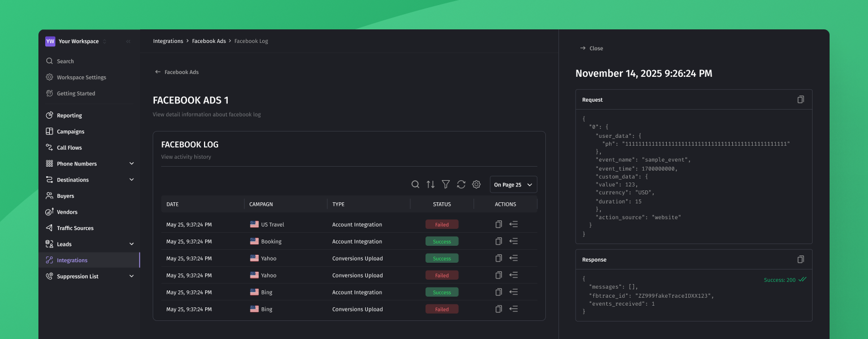
Task: Click the sort arrows icon
Action: click(431, 184)
